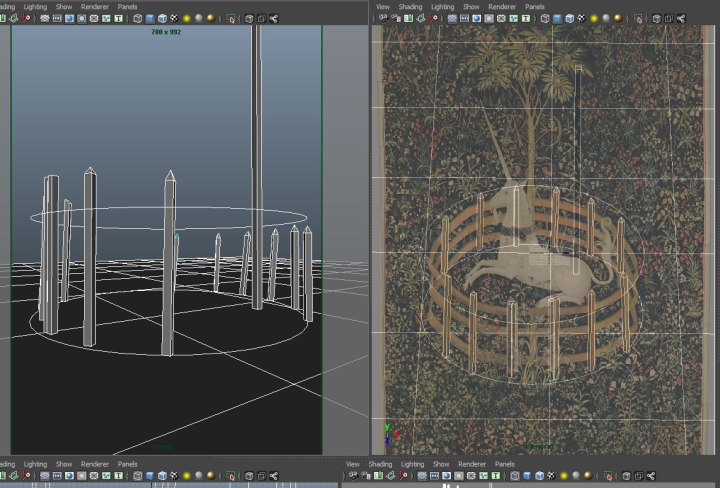
Task: Toggle Gate Mask in the top-left panel
Action: (82, 18)
